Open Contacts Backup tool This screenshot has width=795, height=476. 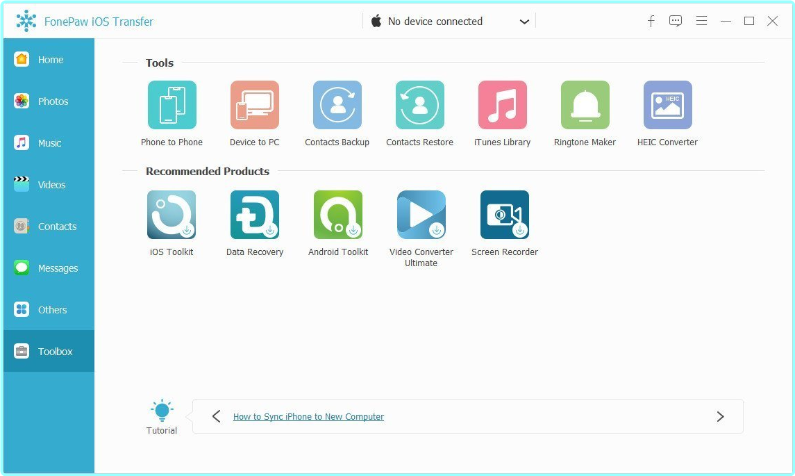(x=337, y=105)
